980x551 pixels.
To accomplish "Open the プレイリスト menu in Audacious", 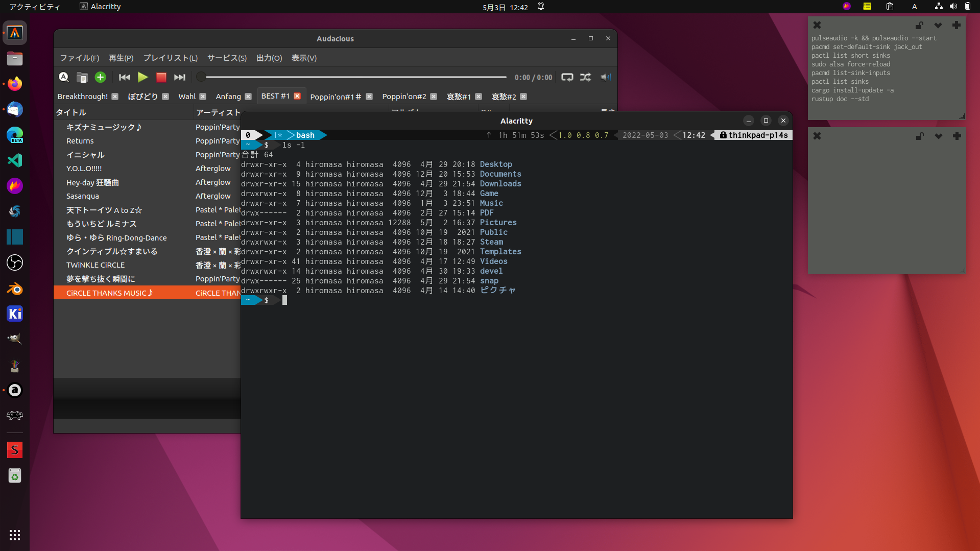I will coord(170,58).
